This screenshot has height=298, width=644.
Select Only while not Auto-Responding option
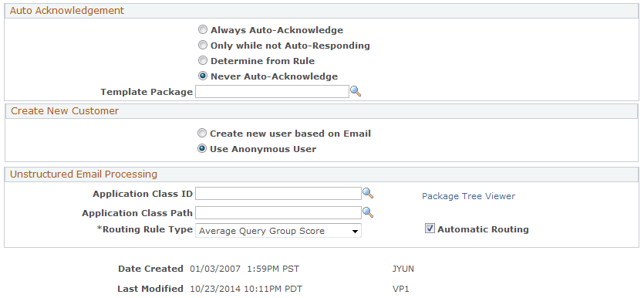pos(203,45)
